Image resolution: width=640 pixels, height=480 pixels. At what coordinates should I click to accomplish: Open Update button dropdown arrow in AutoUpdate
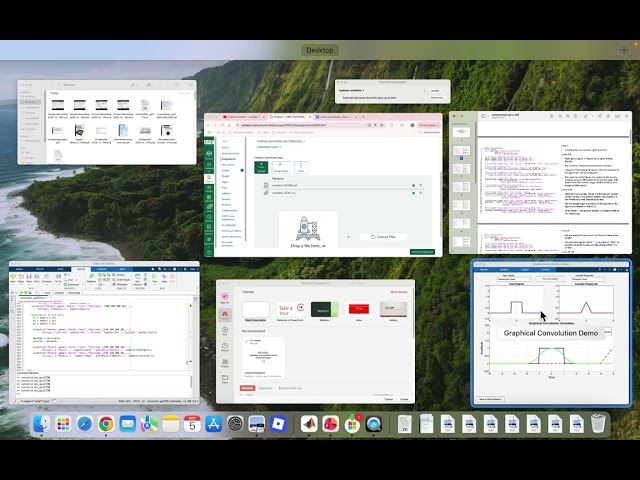coord(444,90)
